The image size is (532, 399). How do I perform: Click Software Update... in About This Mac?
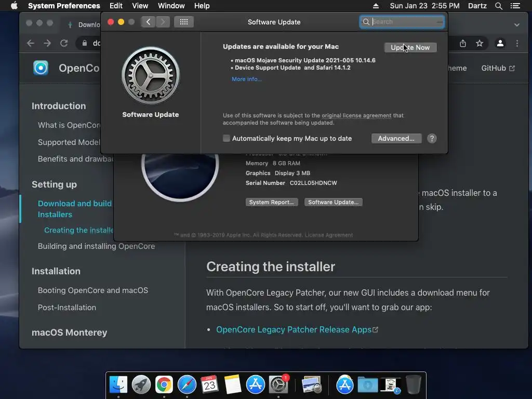(333, 202)
